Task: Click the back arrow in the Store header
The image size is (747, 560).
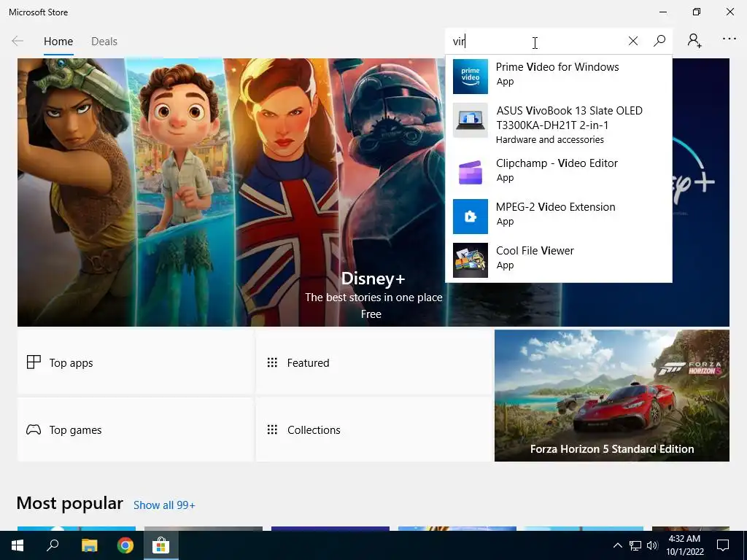Action: (x=18, y=41)
